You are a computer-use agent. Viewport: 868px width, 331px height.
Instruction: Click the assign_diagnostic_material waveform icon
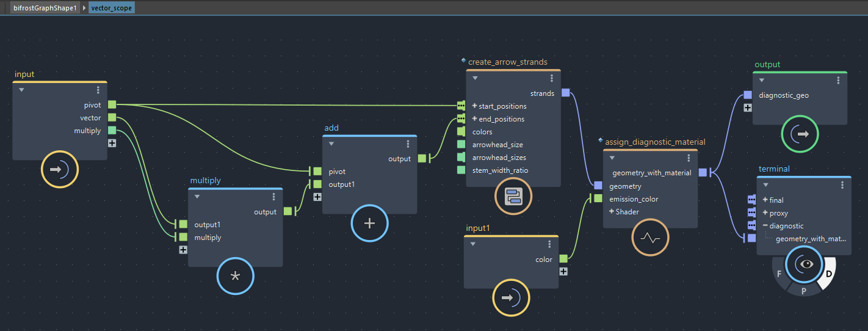click(x=650, y=238)
